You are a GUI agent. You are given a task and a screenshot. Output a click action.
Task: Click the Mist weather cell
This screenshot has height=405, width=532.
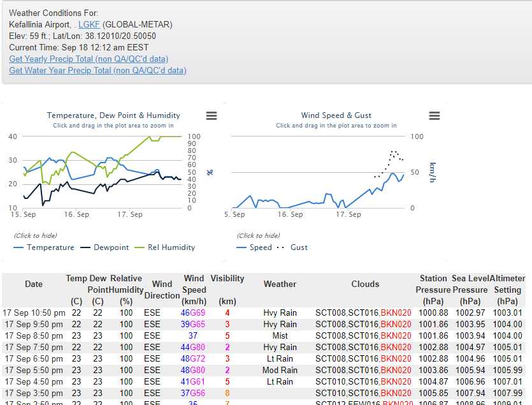tap(280, 335)
